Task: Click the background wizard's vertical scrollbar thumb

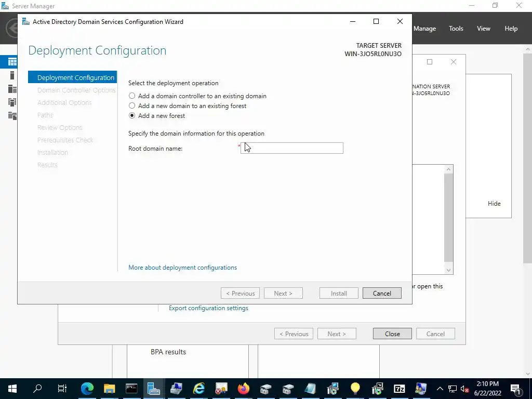Action: pyautogui.click(x=448, y=217)
